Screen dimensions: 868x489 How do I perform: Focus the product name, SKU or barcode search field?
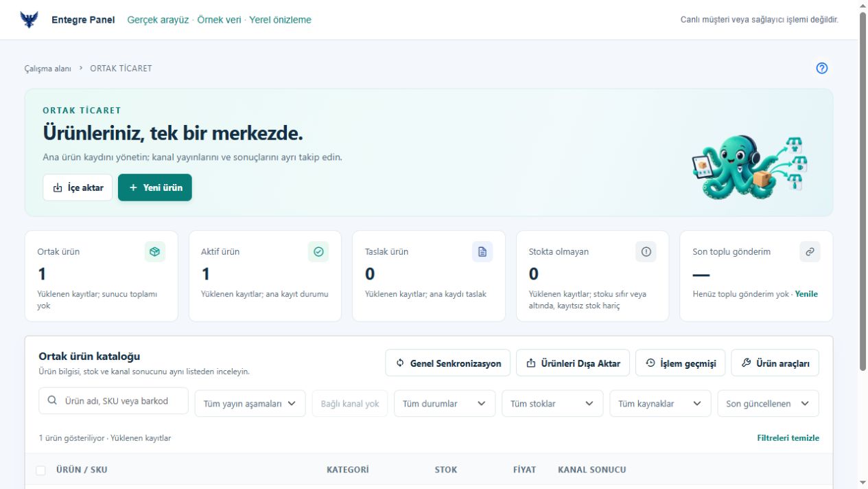113,400
